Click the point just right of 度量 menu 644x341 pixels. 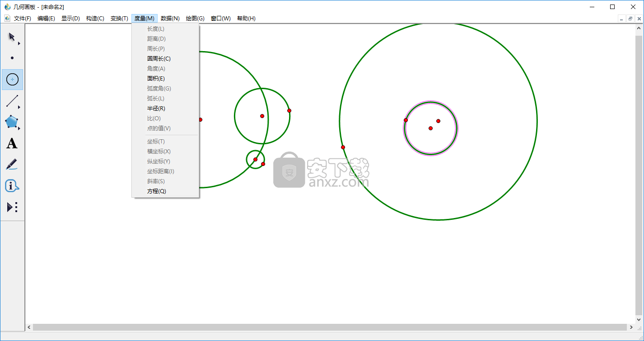pos(200,120)
